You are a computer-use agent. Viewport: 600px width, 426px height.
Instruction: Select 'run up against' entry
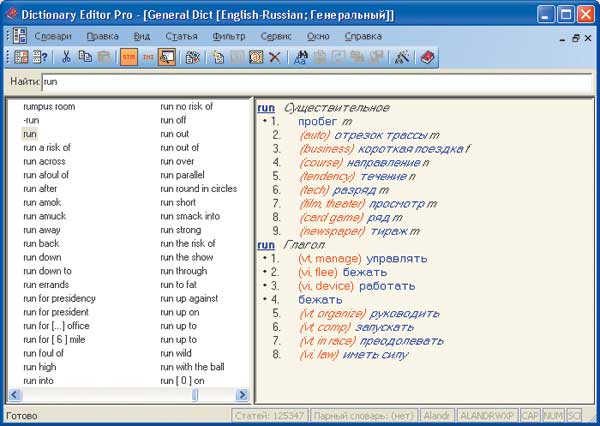click(x=189, y=299)
